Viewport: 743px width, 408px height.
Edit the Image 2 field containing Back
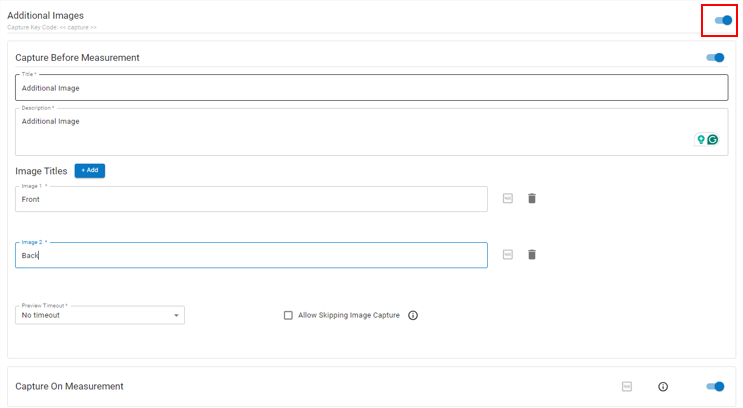251,255
